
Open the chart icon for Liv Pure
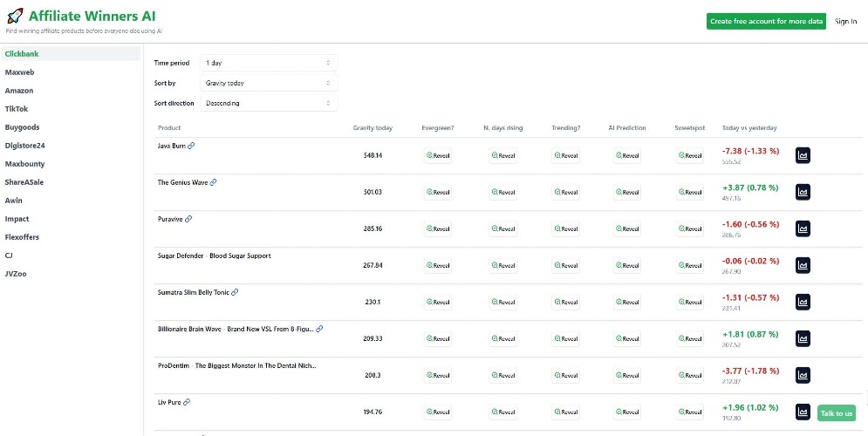pos(803,412)
